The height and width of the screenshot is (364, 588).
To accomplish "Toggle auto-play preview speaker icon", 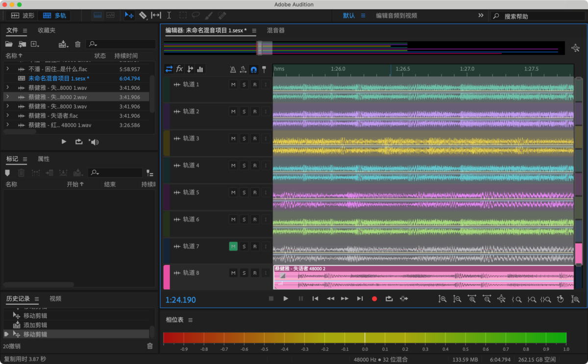I will point(94,142).
